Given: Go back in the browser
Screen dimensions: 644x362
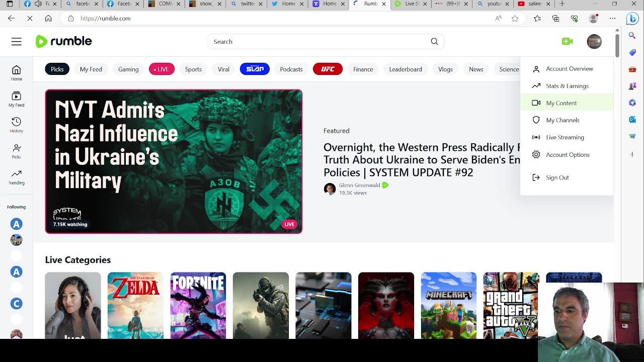Looking at the screenshot, I should [x=11, y=19].
